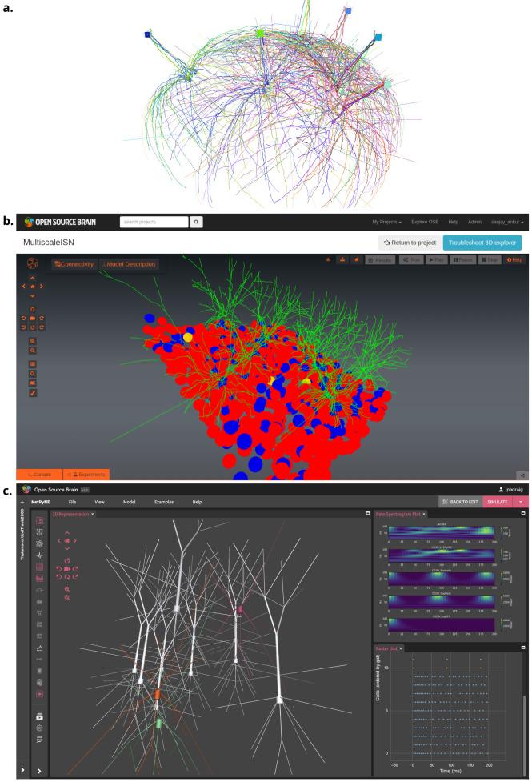Click Return to project button
This screenshot has height=782, width=532.
pyautogui.click(x=411, y=243)
